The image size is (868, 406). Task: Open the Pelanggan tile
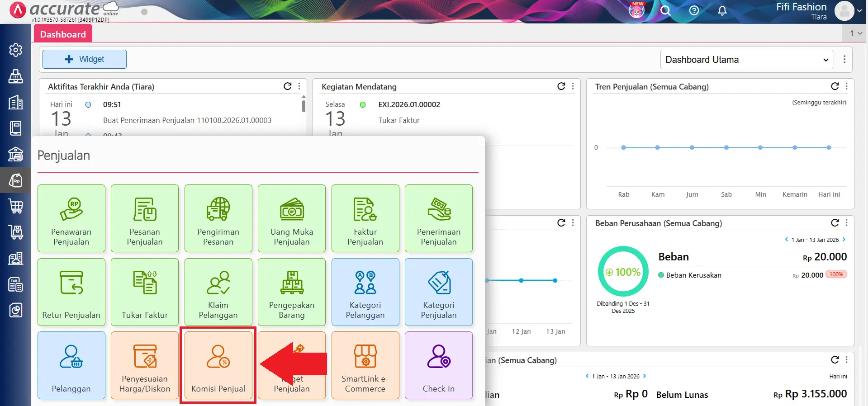point(71,365)
